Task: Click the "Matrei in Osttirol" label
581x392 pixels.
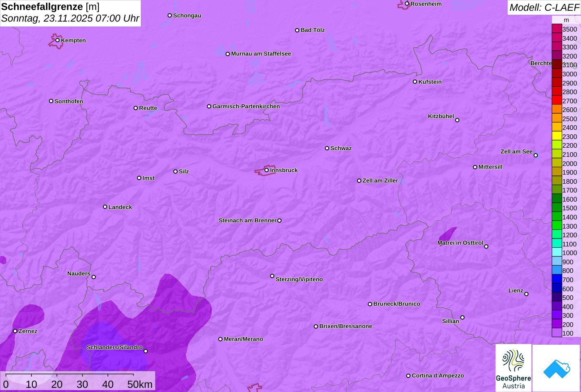Action: (x=460, y=243)
